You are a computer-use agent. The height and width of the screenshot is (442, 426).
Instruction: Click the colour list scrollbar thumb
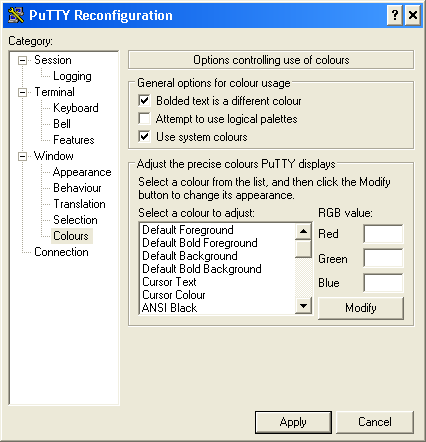[303, 249]
